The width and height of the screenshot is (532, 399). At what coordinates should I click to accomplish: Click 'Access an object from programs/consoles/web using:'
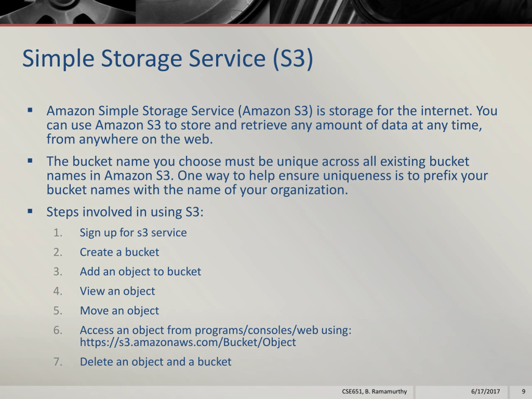coord(216,330)
